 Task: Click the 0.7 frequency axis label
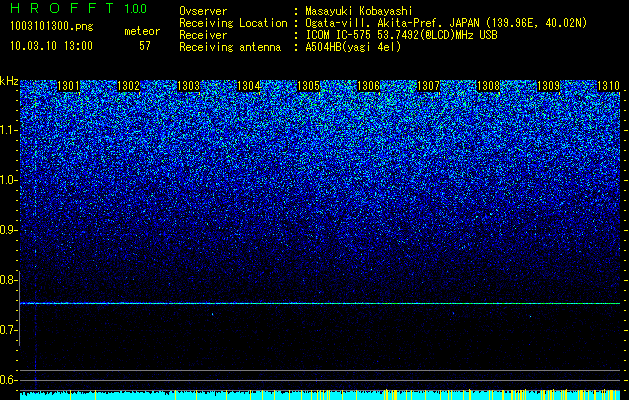click(x=9, y=330)
